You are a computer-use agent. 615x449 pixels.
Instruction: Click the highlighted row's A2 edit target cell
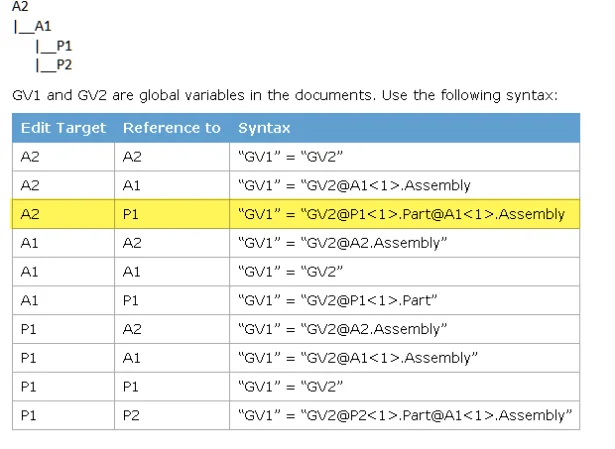click(30, 213)
